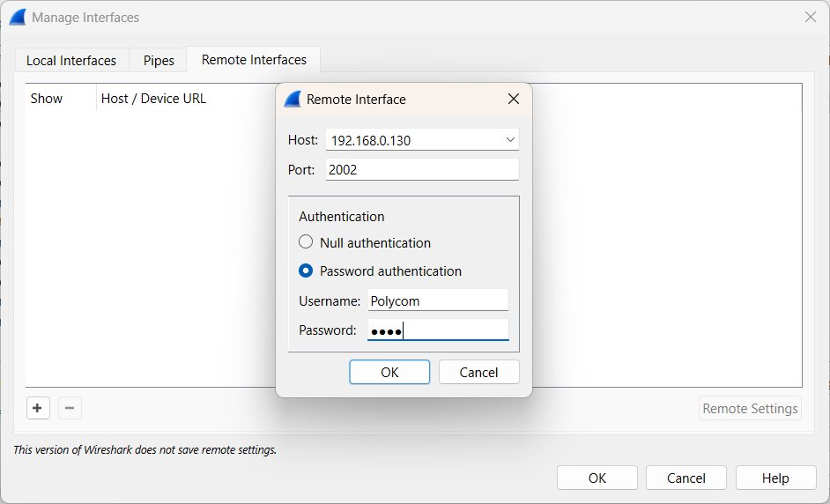The height and width of the screenshot is (504, 830).
Task: Click the plus icon to add remote interface
Action: (38, 408)
